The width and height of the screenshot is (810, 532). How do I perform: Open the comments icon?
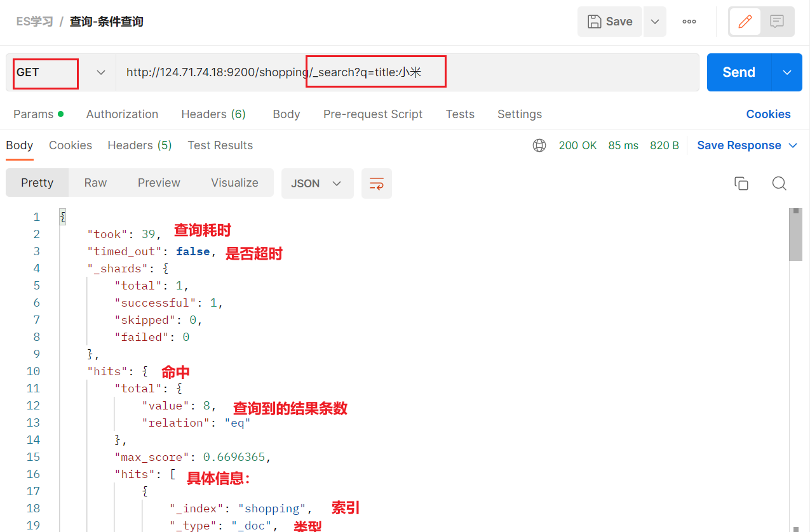[x=776, y=22]
